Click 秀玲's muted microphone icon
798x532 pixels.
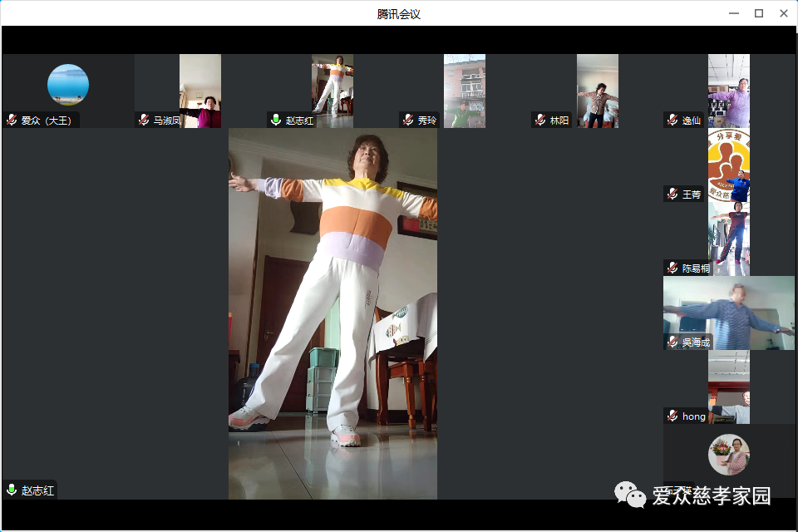click(x=408, y=121)
